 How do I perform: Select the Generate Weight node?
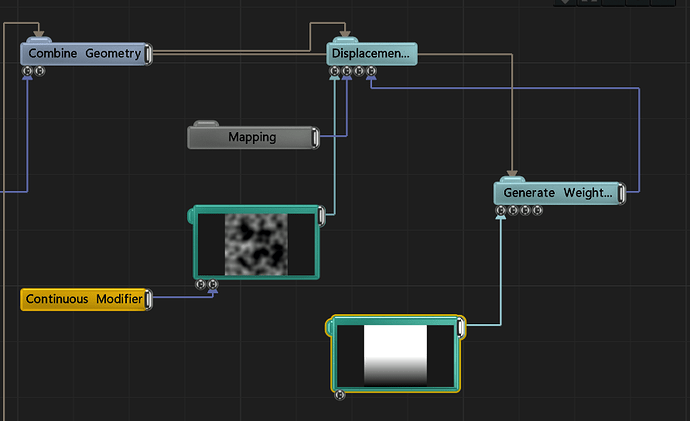[557, 193]
